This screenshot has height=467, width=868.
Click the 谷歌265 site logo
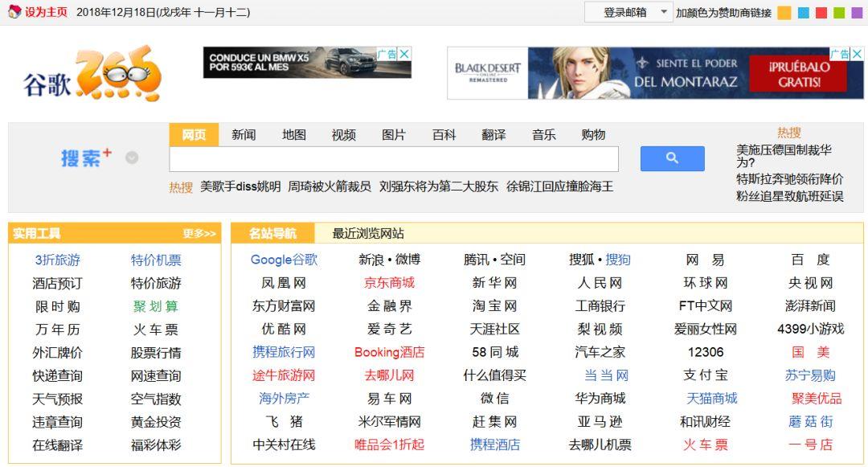pyautogui.click(x=92, y=73)
